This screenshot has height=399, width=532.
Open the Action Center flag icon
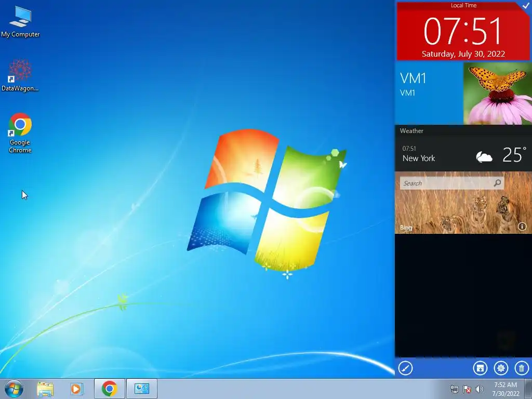tap(467, 389)
